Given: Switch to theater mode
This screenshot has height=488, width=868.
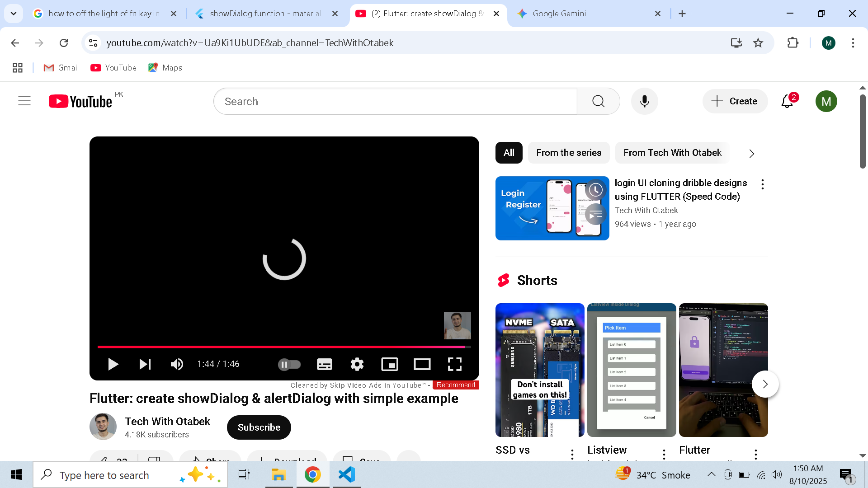Looking at the screenshot, I should point(422,364).
